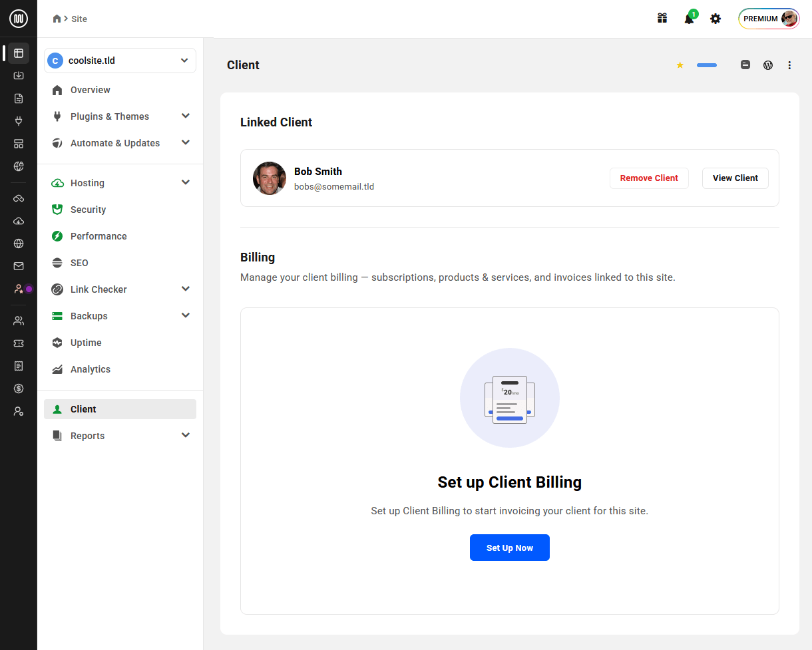Expand the Reports chevron
The image size is (812, 650).
[186, 435]
